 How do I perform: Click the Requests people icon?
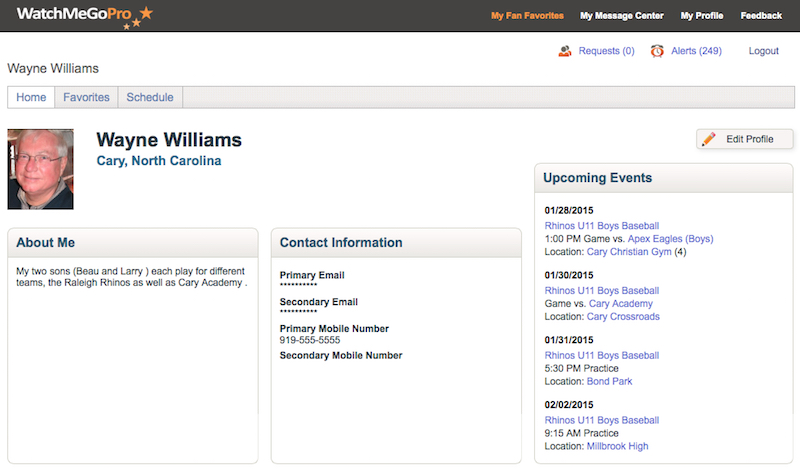pyautogui.click(x=565, y=51)
